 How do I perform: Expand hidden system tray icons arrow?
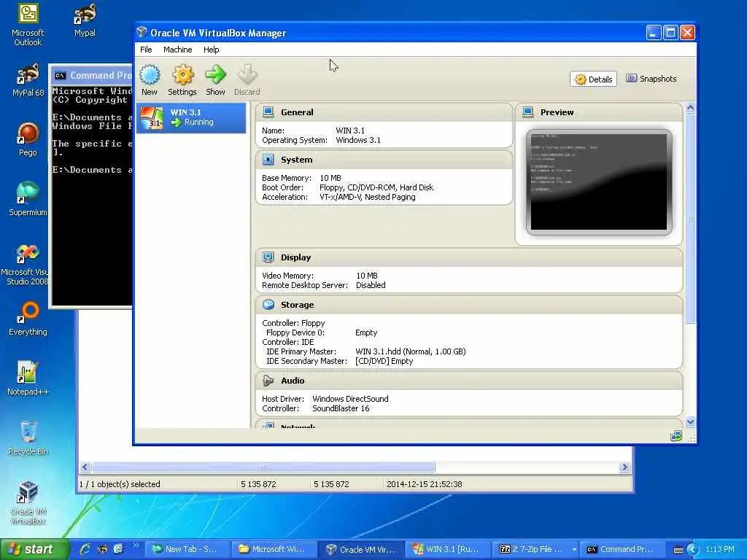[692, 549]
